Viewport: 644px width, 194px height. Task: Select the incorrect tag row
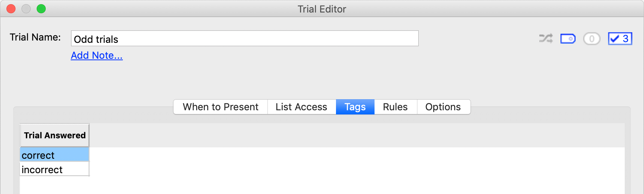pos(54,169)
